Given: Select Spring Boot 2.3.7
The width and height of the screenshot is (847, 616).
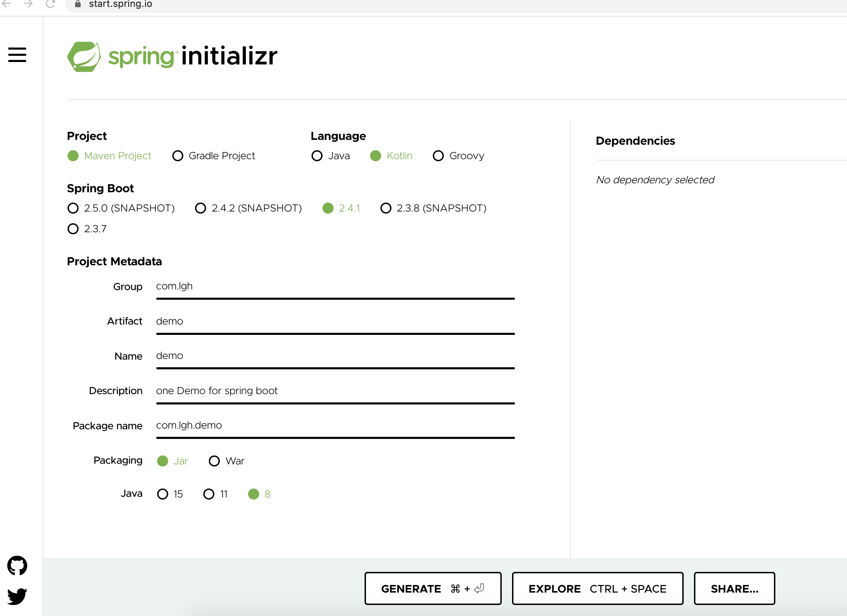Looking at the screenshot, I should click(x=87, y=228).
